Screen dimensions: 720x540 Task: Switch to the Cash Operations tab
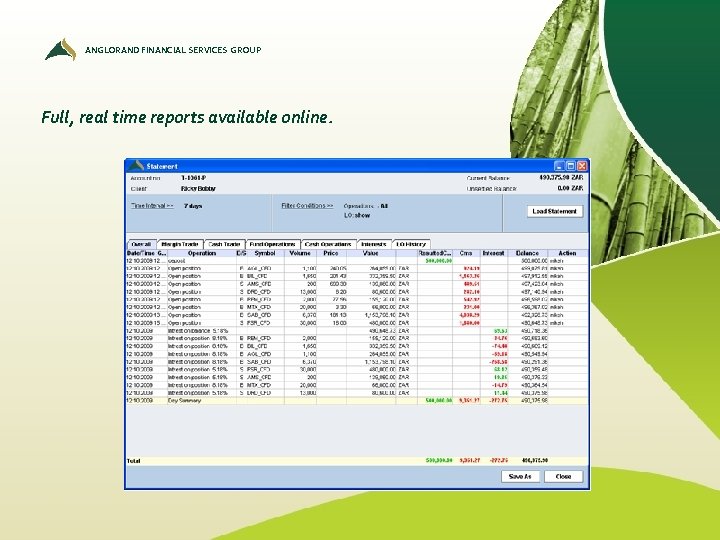(328, 244)
